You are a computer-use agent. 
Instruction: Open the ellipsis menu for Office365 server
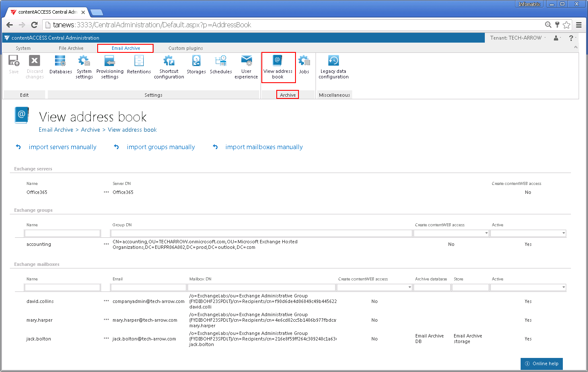click(106, 192)
